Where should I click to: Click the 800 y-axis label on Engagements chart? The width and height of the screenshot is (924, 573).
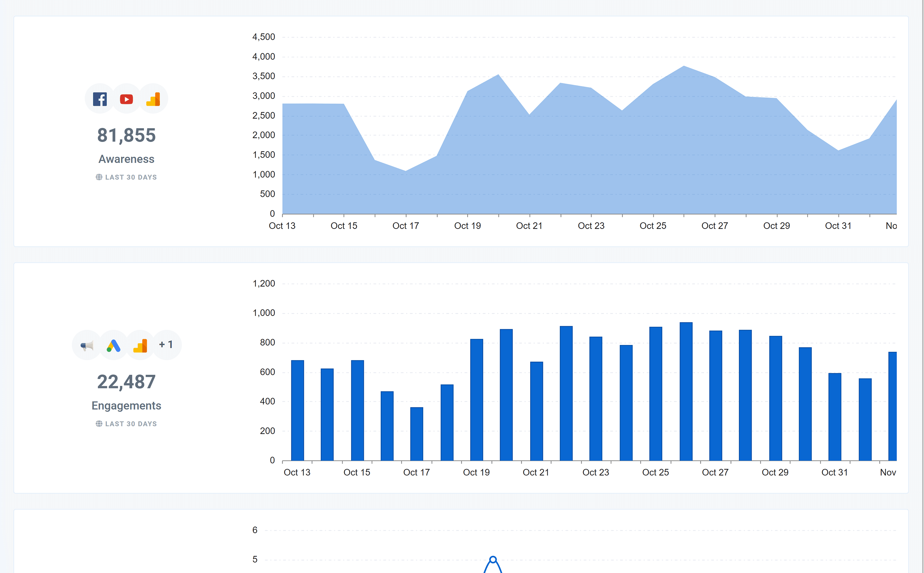(267, 343)
